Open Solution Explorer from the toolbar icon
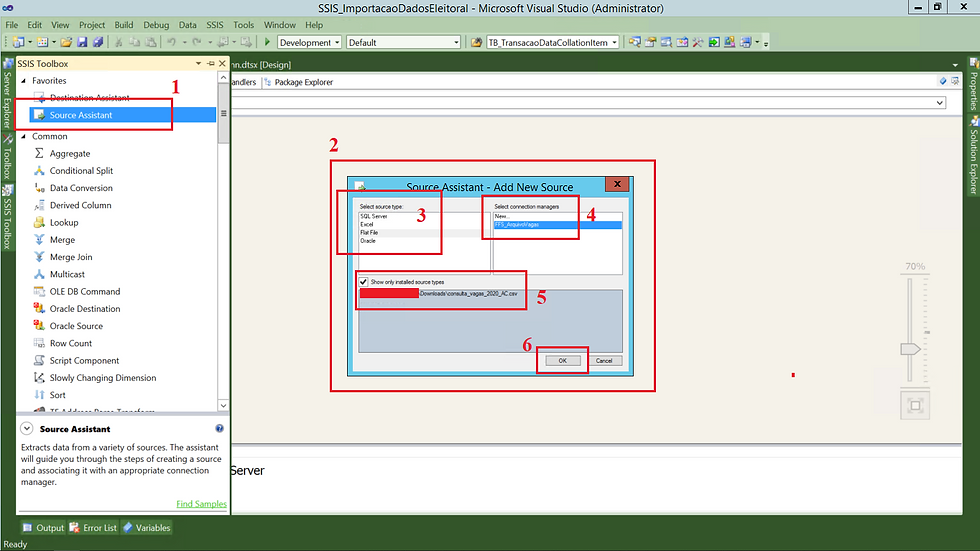 [x=634, y=42]
